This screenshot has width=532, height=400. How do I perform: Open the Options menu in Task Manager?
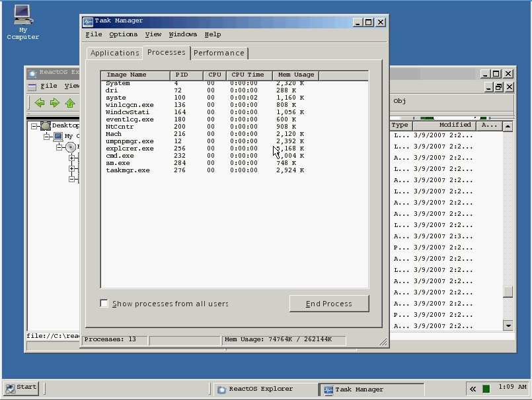(123, 34)
